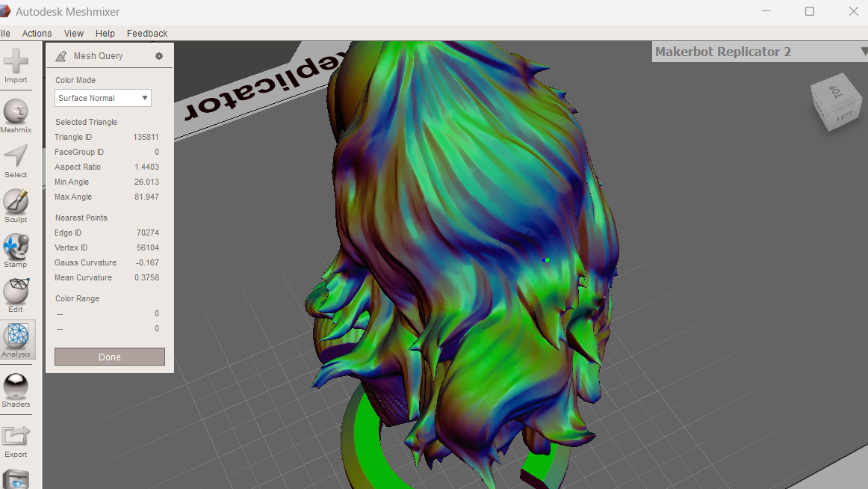Open the Feedback menu item
Image resolution: width=868 pixels, height=489 pixels.
(x=146, y=33)
